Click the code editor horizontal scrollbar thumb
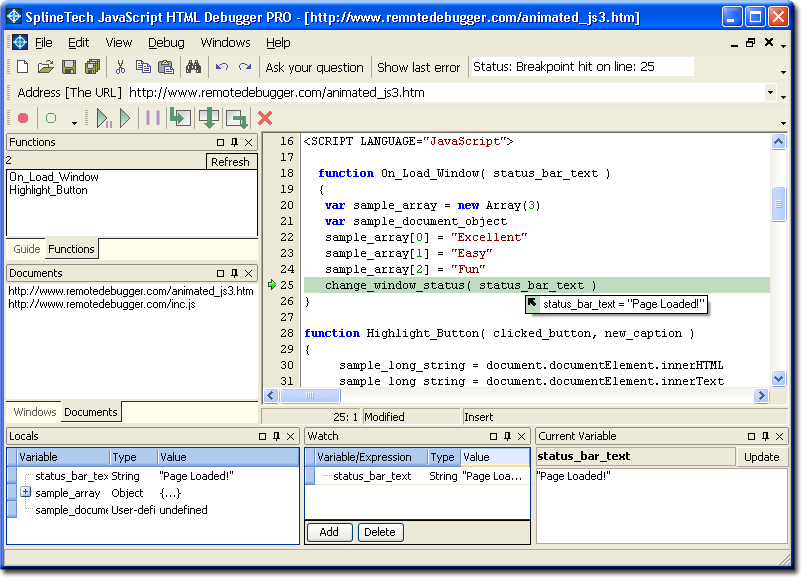810x585 pixels. 310,396
